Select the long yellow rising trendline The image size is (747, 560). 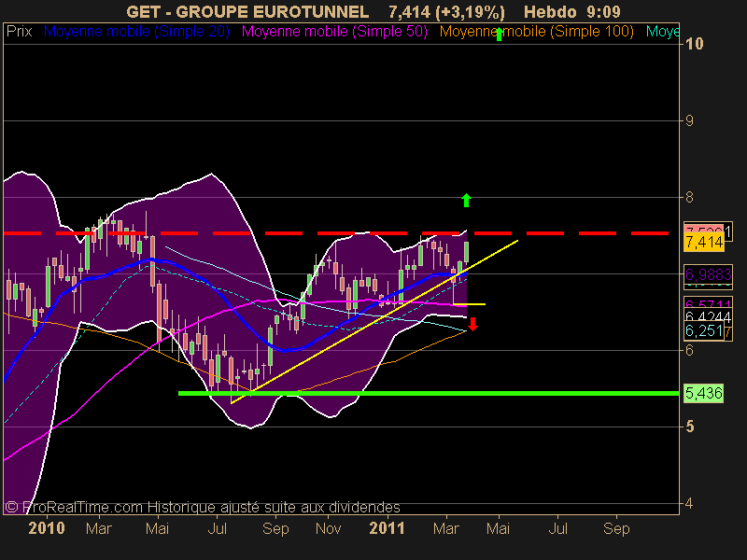[374, 322]
